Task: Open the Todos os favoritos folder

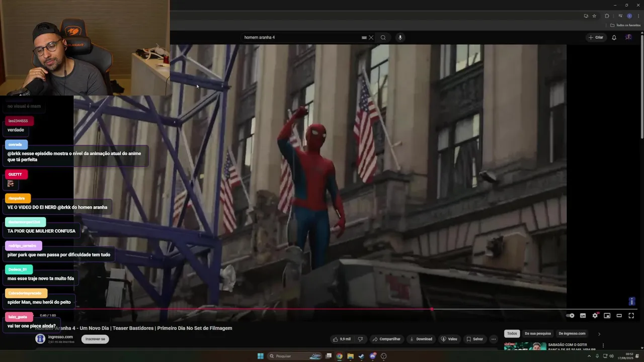Action: pos(625,25)
